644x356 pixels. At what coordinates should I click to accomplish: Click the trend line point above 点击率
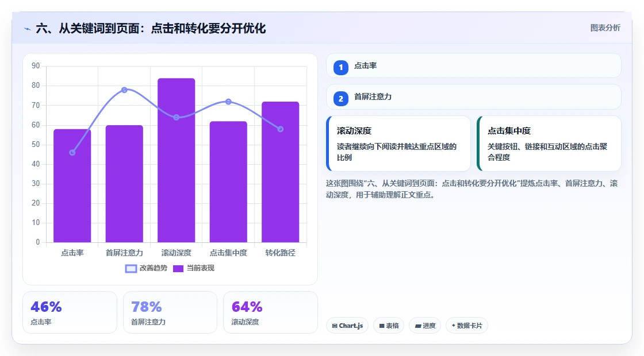click(x=72, y=153)
